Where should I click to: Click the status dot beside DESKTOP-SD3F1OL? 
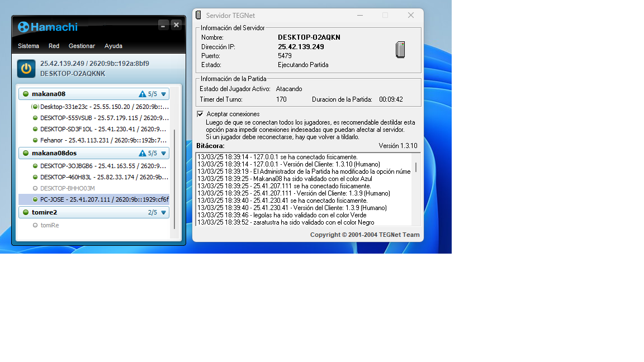[35, 129]
